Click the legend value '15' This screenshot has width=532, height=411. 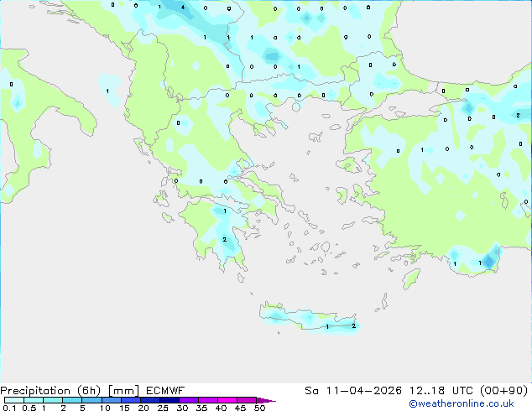point(124,408)
